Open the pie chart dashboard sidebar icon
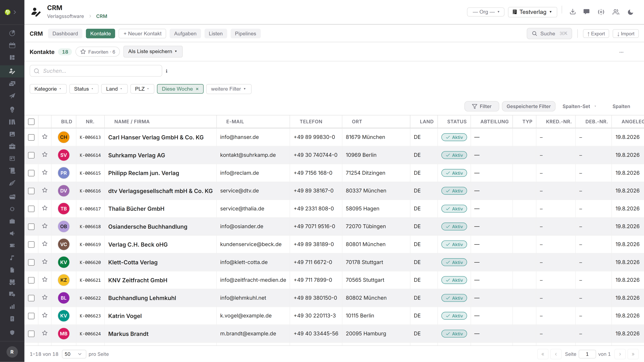Viewport: 644px width, 362px height. pos(12,33)
